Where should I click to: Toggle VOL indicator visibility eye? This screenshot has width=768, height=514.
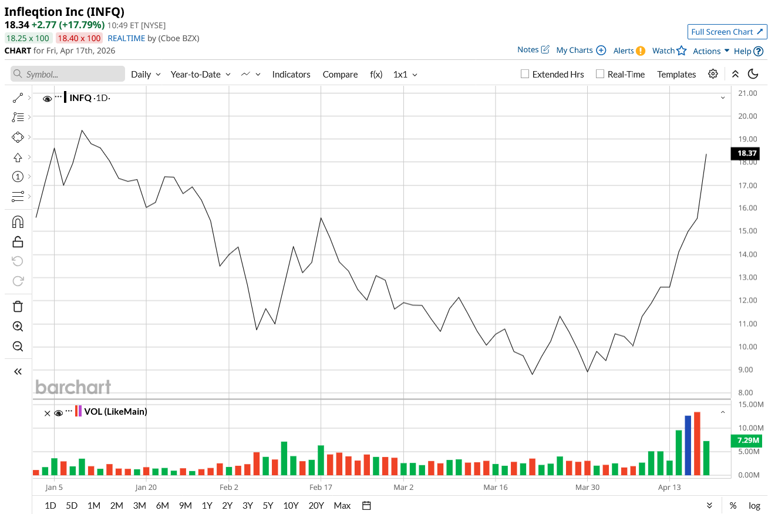[x=58, y=413]
